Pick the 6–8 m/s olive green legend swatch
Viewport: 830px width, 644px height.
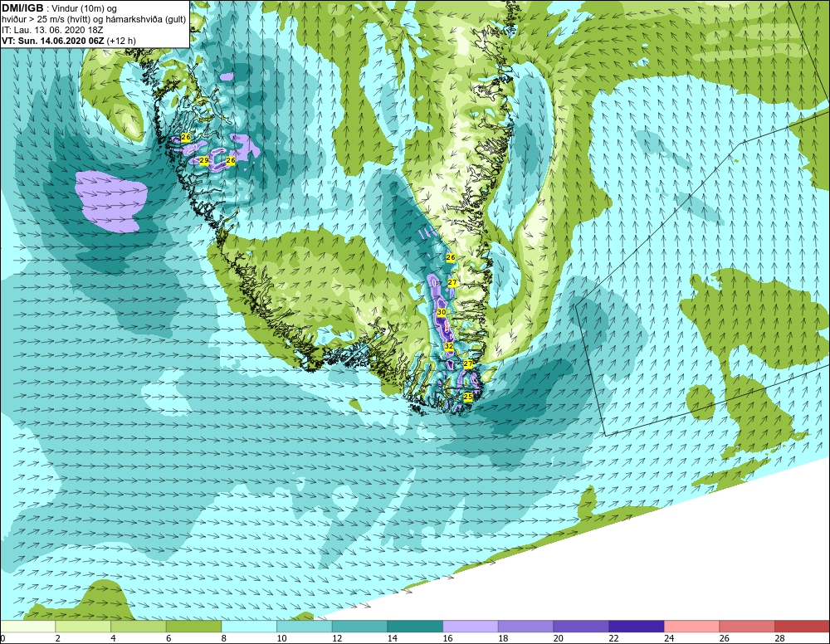coord(193,627)
